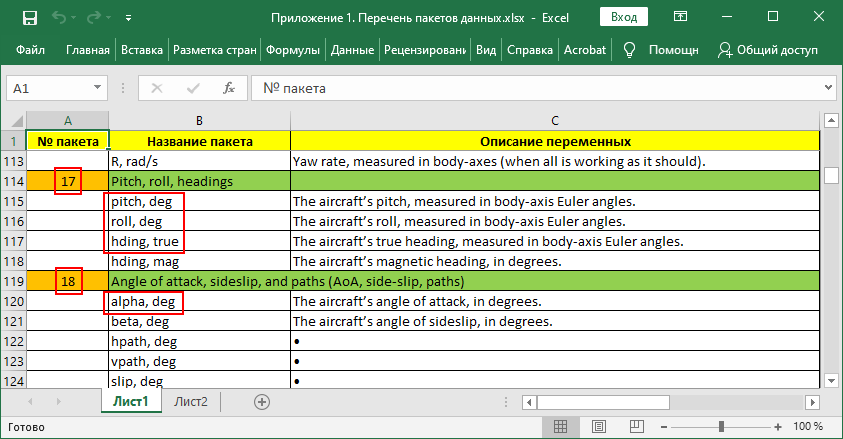
Task: Click the Tell Me lightbulb icon
Action: click(630, 49)
